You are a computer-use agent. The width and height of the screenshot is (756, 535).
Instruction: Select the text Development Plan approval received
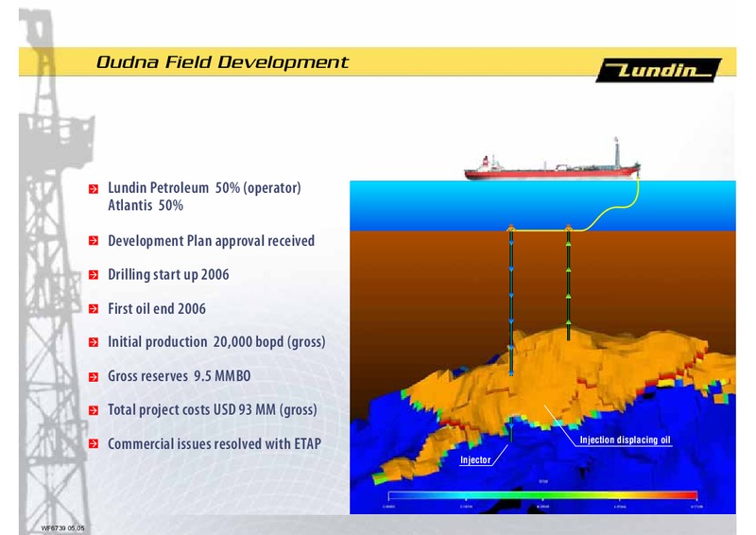pos(211,241)
